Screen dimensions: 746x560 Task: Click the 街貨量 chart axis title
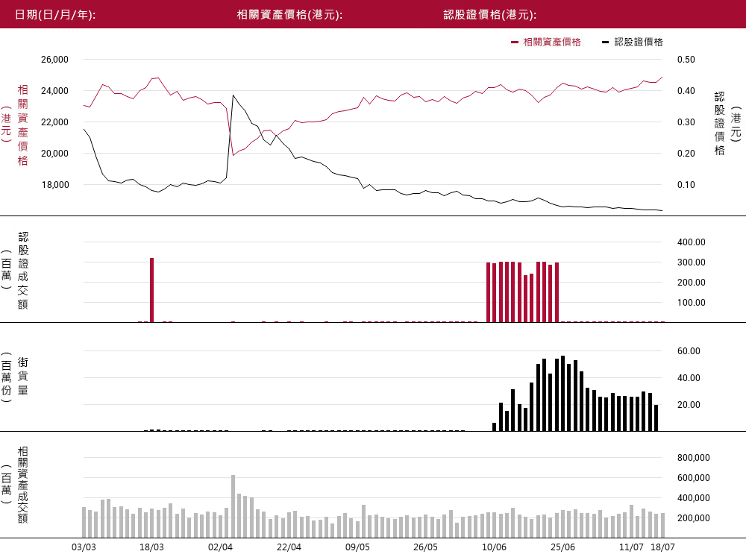23,377
